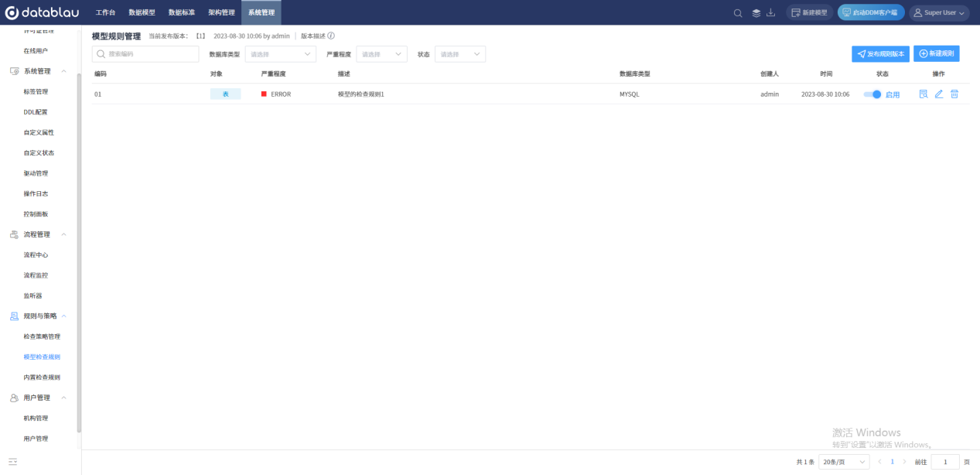Click the edit pencil icon for rule 01
Screen dimensions: 980x475
click(939, 94)
